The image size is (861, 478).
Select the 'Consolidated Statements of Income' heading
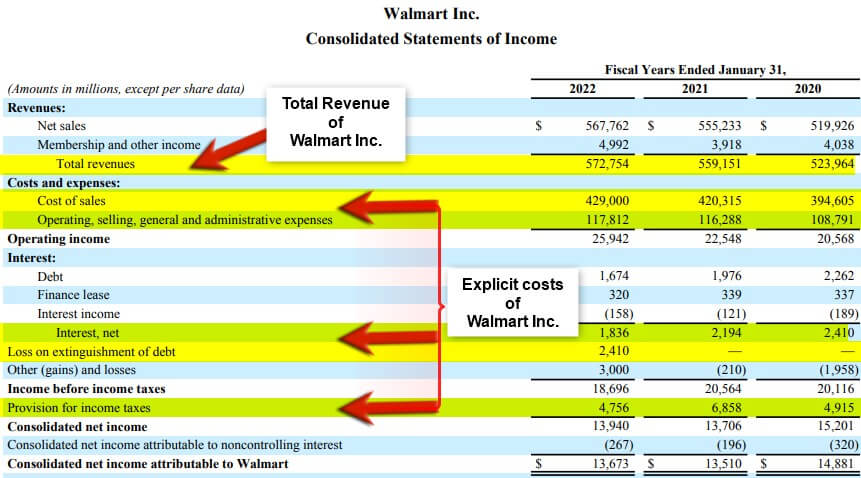coord(431,39)
